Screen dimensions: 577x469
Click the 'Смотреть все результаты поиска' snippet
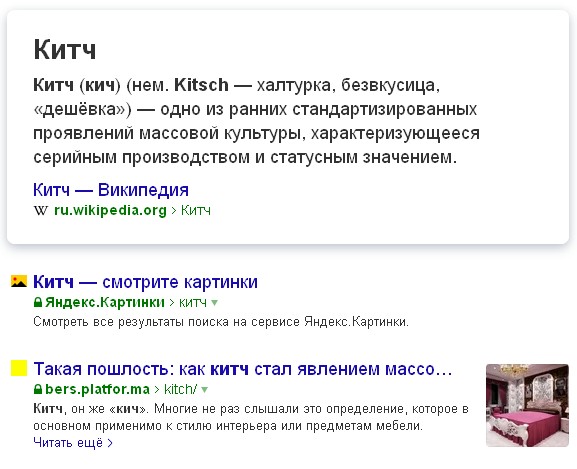(221, 322)
